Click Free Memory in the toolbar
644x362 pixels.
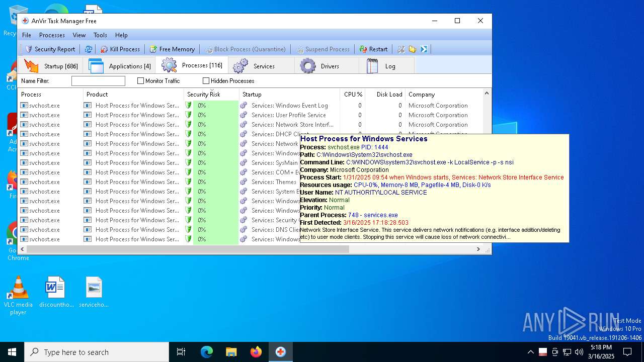[x=172, y=49]
